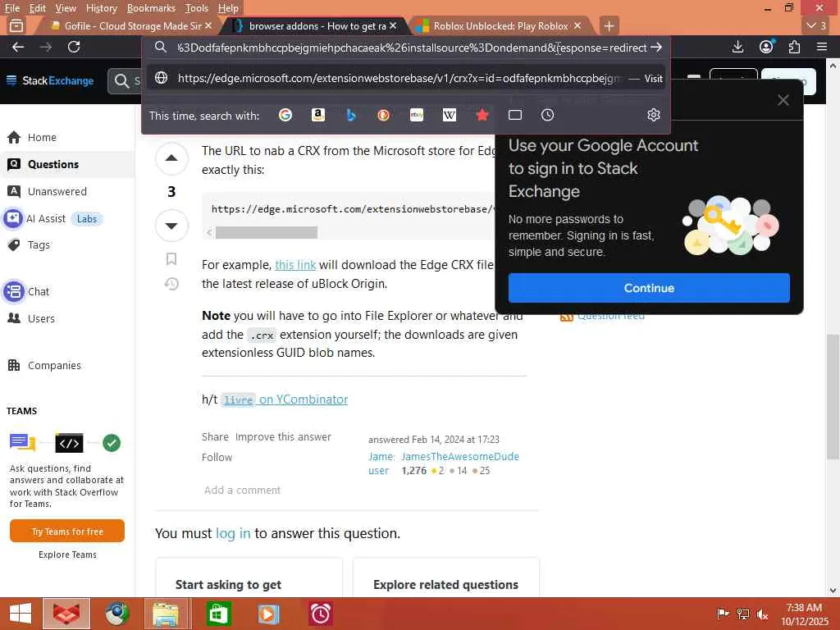Screen dimensions: 840x630
Task: Open the 'this link' hyperlink
Action: 295,265
